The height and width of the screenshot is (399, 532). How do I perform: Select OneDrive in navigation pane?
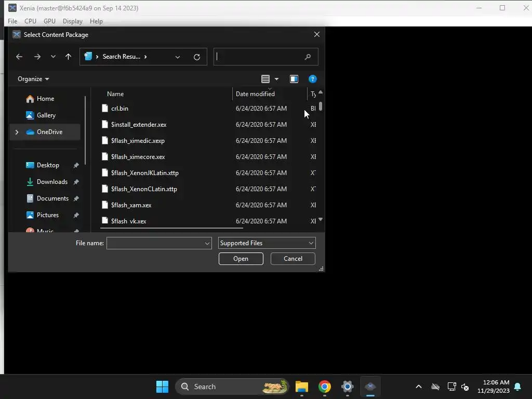coord(45,132)
